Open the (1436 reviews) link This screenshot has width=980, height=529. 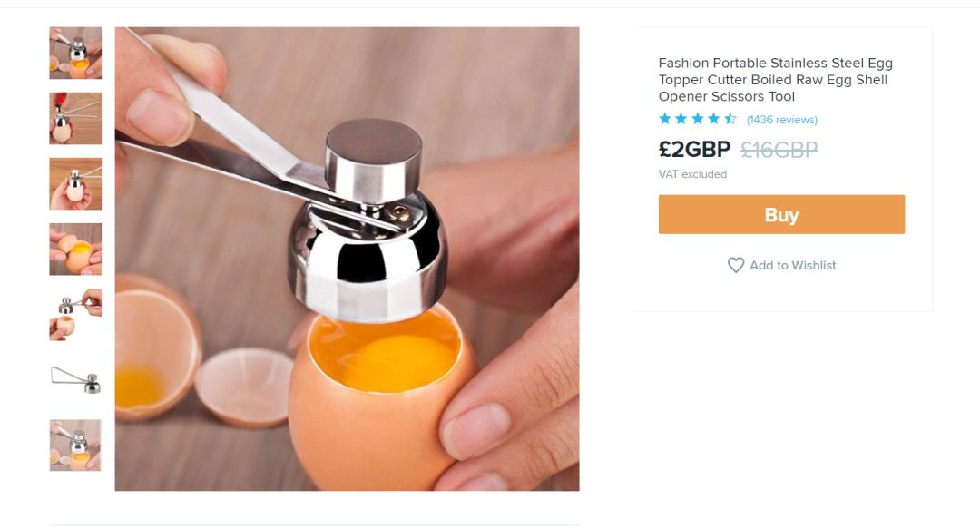782,120
